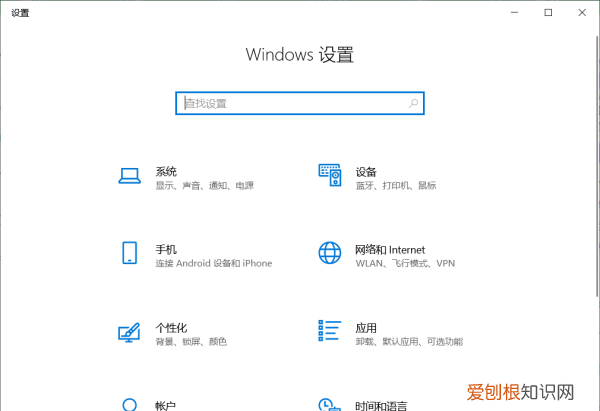Open the 应用 settings category label
Screen dimensions: 600x411
click(x=366, y=328)
